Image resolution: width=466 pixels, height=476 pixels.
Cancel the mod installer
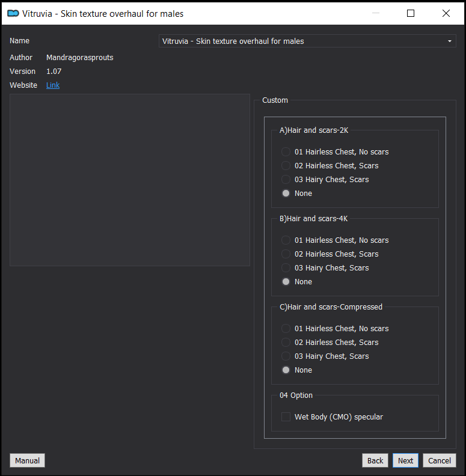pyautogui.click(x=440, y=460)
